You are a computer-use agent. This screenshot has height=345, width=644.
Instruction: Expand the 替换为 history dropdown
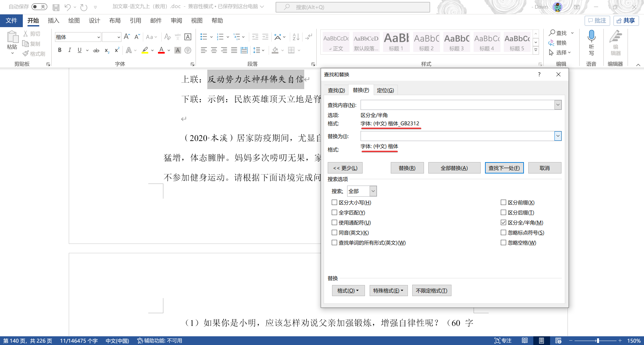click(x=558, y=136)
